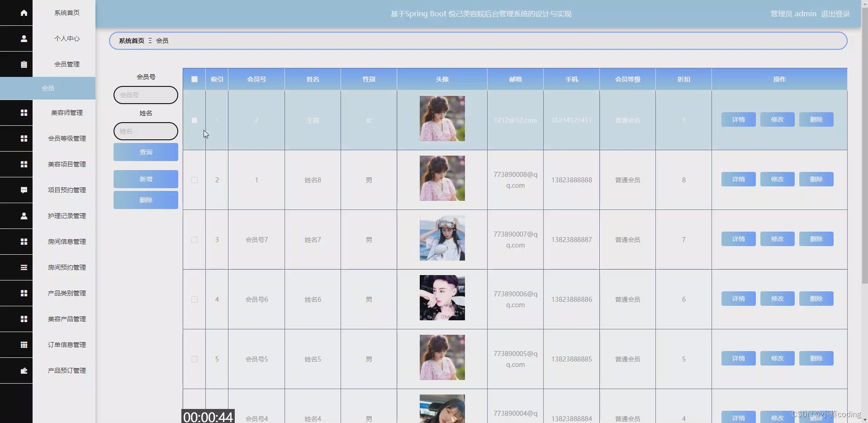Image resolution: width=868 pixels, height=423 pixels.
Task: Click the grid icon beside 会员等级管理
Action: point(24,138)
